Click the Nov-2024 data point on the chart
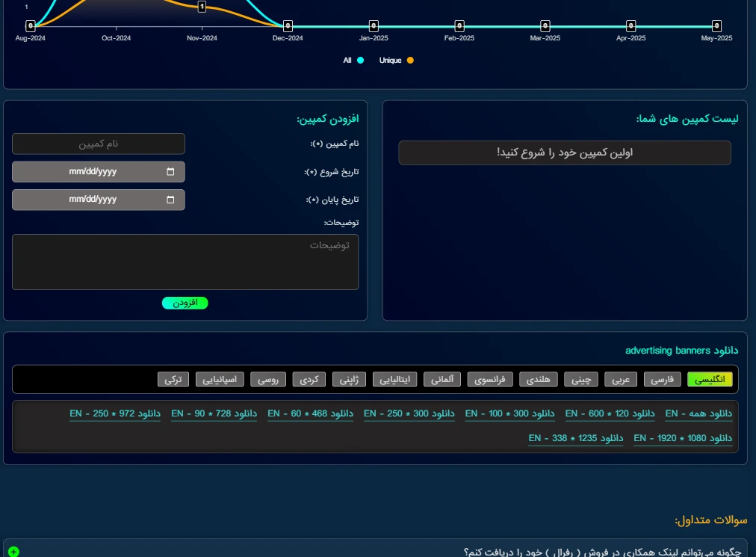This screenshot has width=756, height=557. (202, 7)
